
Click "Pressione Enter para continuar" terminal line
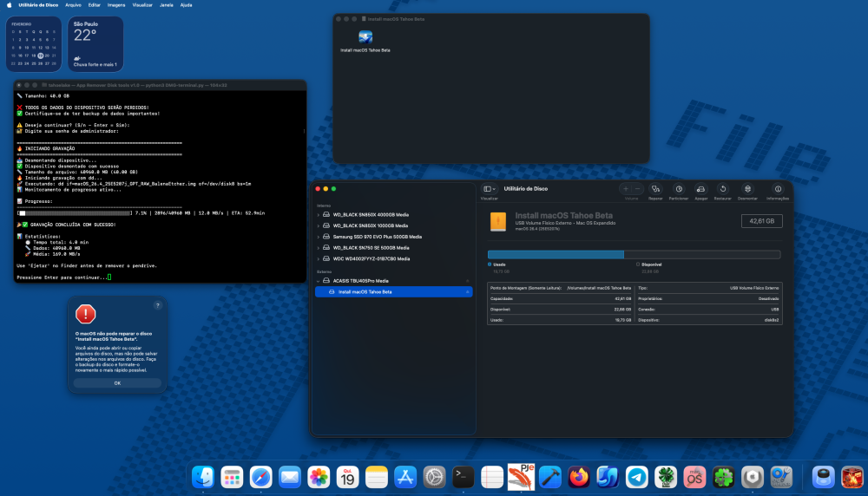click(62, 277)
